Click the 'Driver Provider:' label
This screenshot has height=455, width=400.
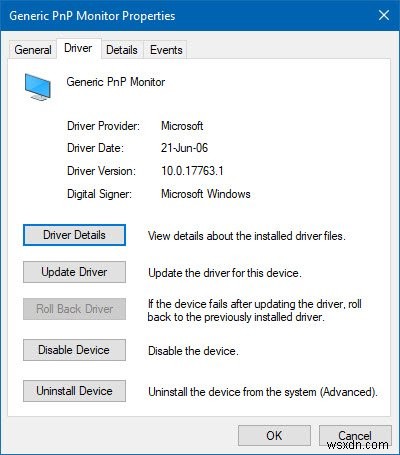(104, 126)
